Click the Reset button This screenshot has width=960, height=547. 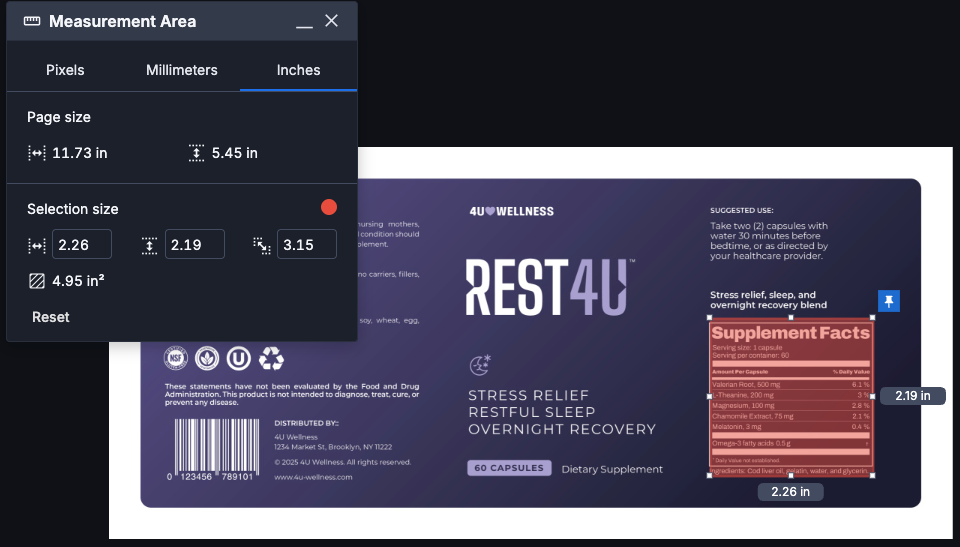click(51, 317)
